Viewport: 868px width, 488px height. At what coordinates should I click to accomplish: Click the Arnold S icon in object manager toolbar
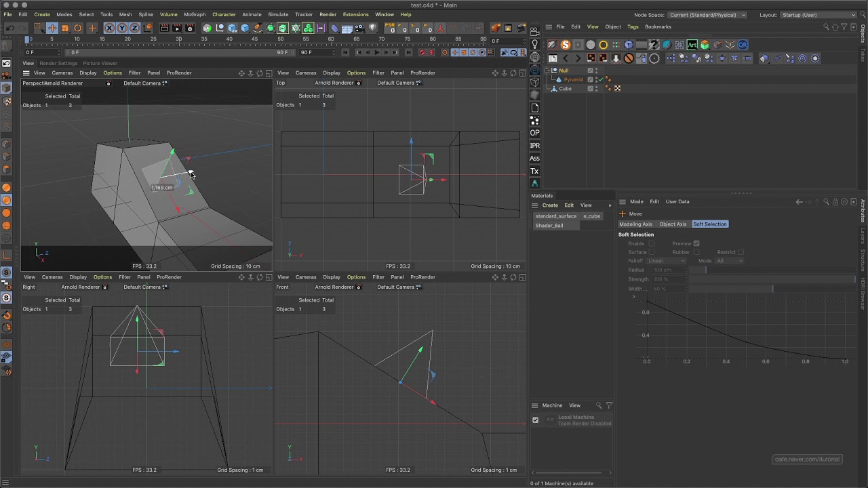(566, 45)
